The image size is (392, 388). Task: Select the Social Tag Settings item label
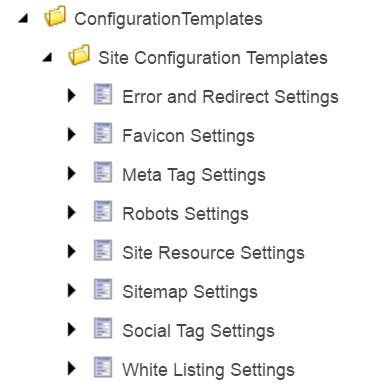point(198,331)
